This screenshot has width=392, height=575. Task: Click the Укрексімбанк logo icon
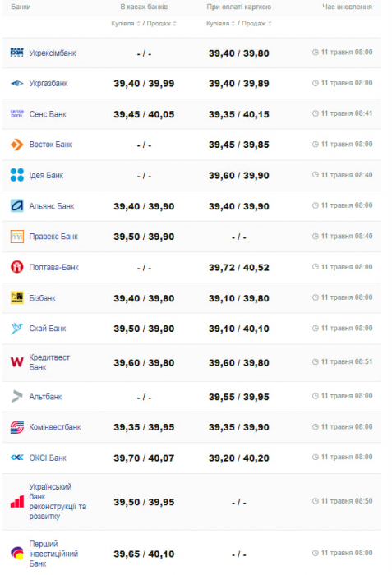(x=17, y=53)
